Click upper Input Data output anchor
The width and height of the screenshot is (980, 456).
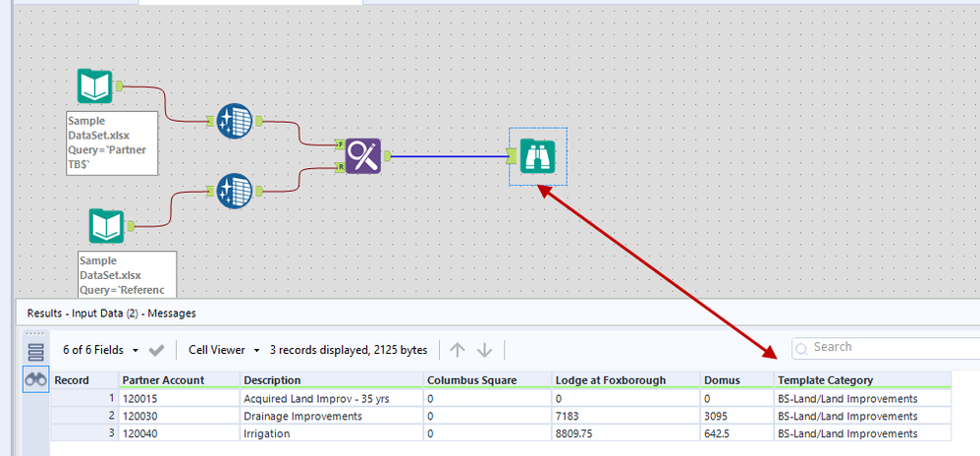119,85
